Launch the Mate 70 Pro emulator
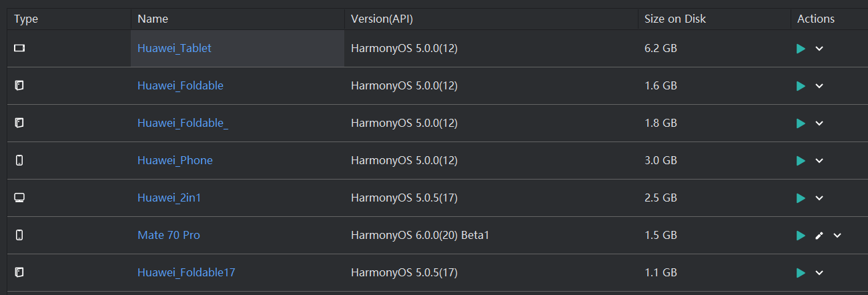 (x=801, y=236)
